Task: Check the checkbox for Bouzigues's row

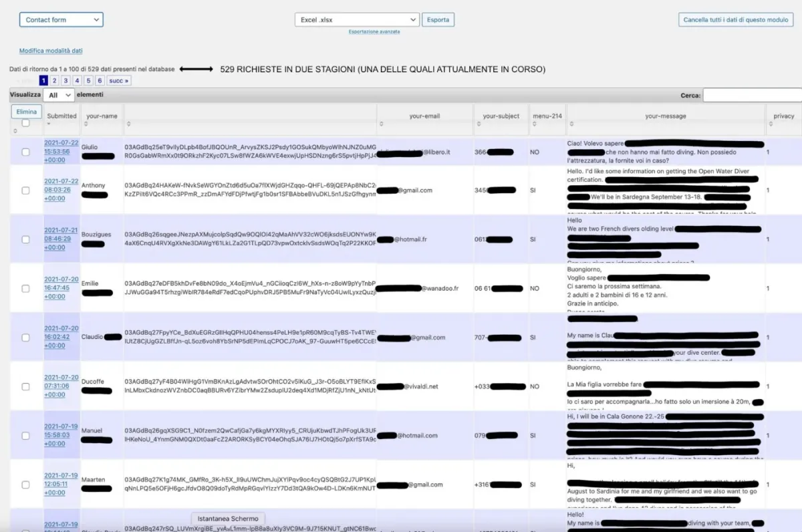Action: pyautogui.click(x=25, y=239)
